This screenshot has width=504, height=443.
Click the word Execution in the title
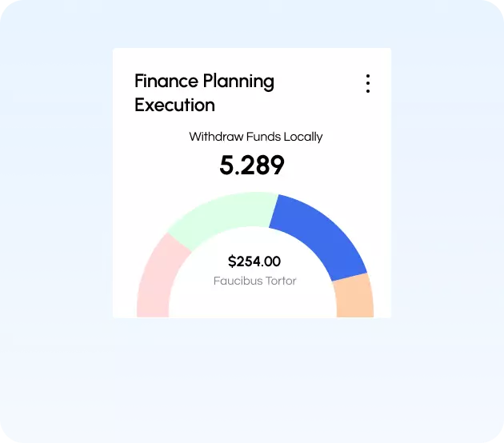click(x=174, y=105)
